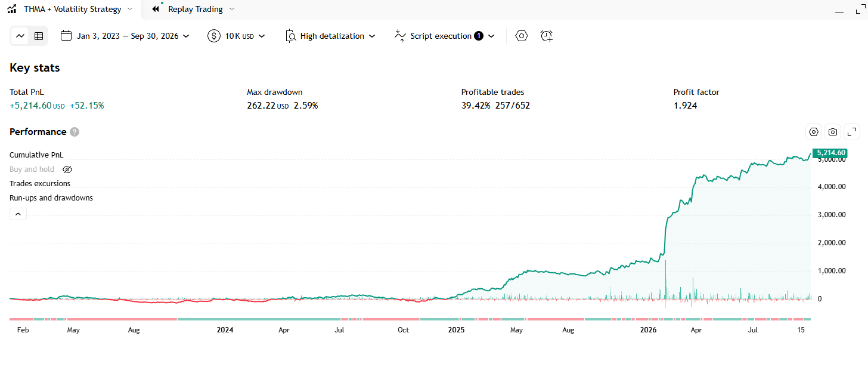Toggle the Run-ups and drawdowns legend series
Viewport: 868px width, 367px height.
coord(51,198)
